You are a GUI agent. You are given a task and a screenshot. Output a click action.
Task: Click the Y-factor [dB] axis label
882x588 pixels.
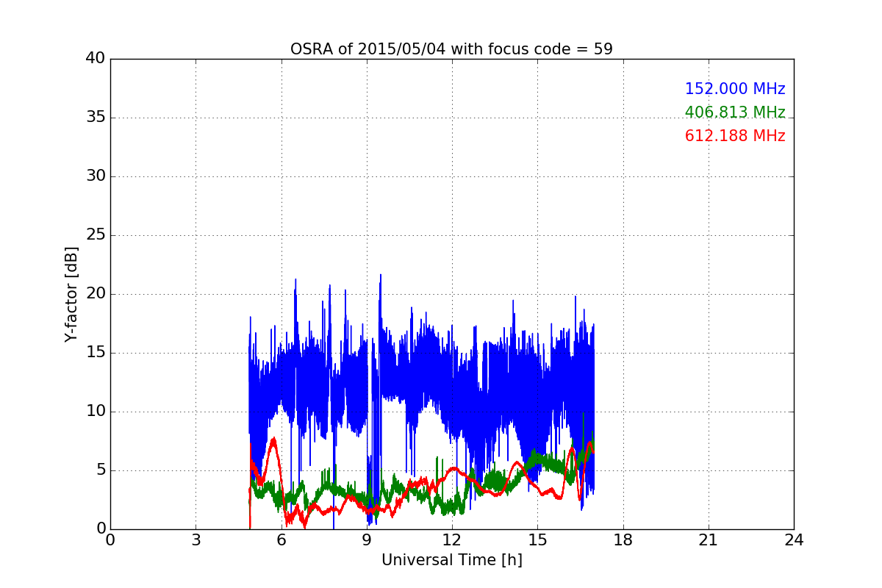click(71, 294)
